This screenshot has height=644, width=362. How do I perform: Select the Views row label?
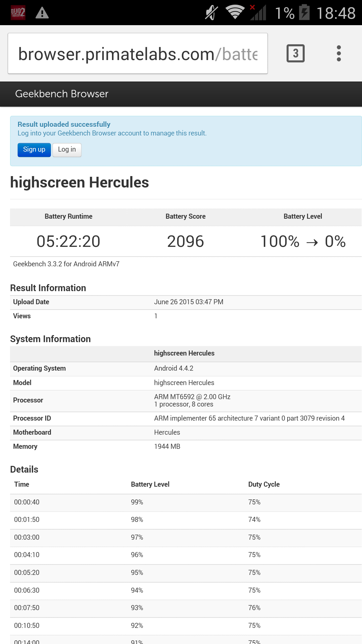coord(22,316)
